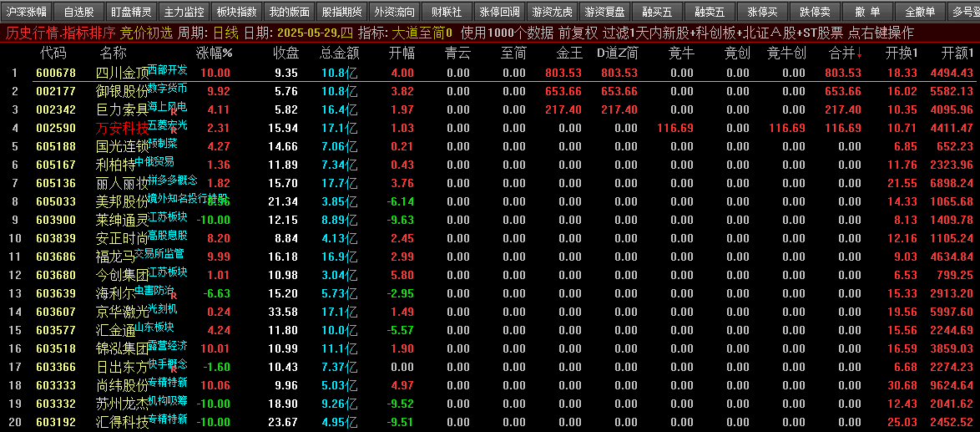Viewport: 980px width, 432px height.
Task: Click the 前复权 setting text
Action: (578, 33)
